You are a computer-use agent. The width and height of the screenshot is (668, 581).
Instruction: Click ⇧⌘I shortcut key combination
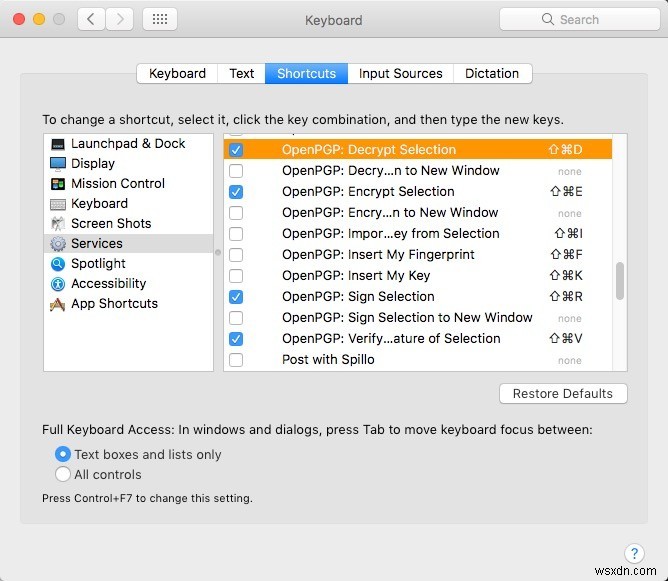coord(568,234)
